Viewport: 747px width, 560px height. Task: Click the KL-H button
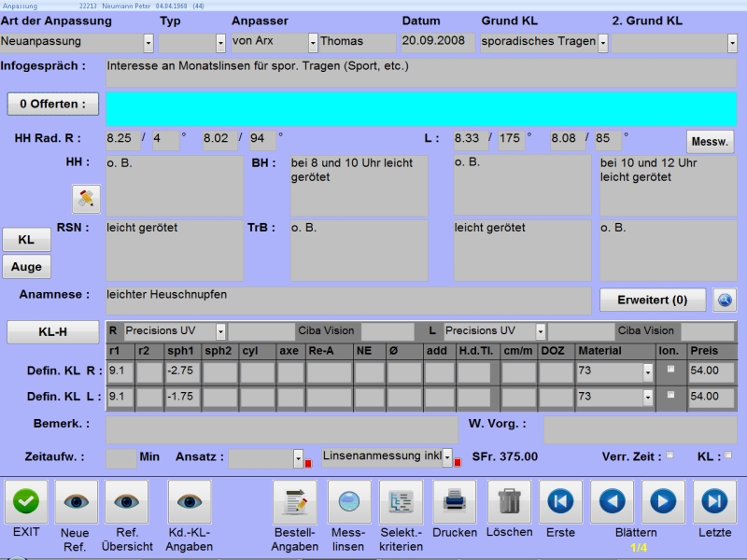[53, 332]
